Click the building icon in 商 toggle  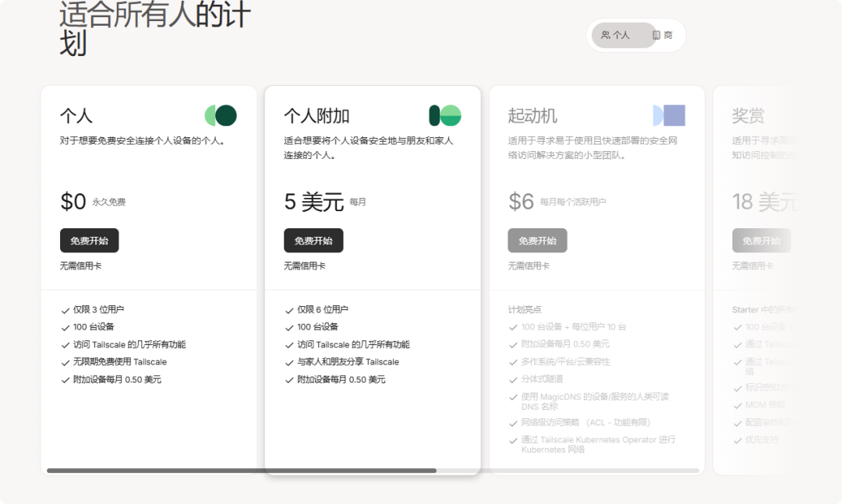(656, 35)
